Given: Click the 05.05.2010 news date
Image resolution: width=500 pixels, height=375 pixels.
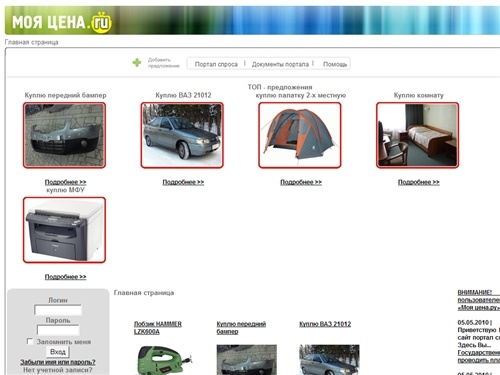Looking at the screenshot, I should coord(473,322).
